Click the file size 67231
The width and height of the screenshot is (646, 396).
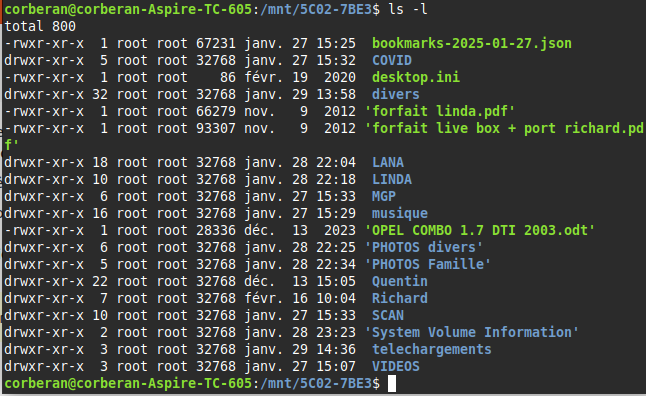216,43
